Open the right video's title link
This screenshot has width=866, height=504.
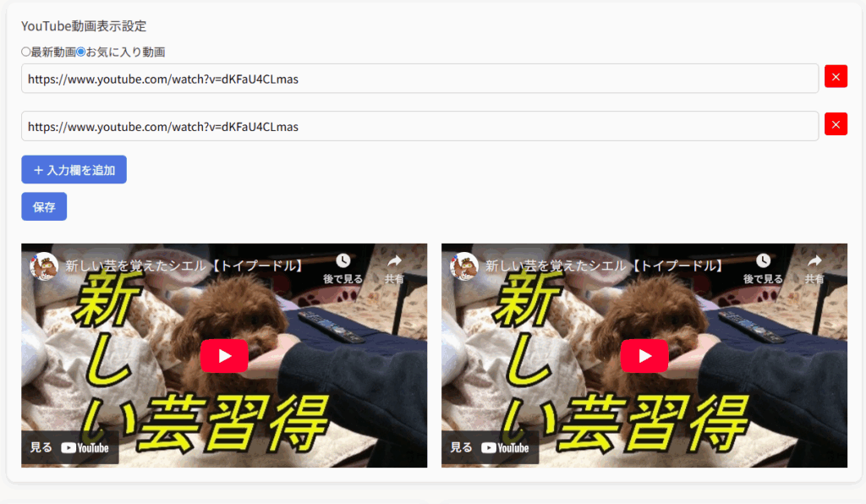[605, 266]
